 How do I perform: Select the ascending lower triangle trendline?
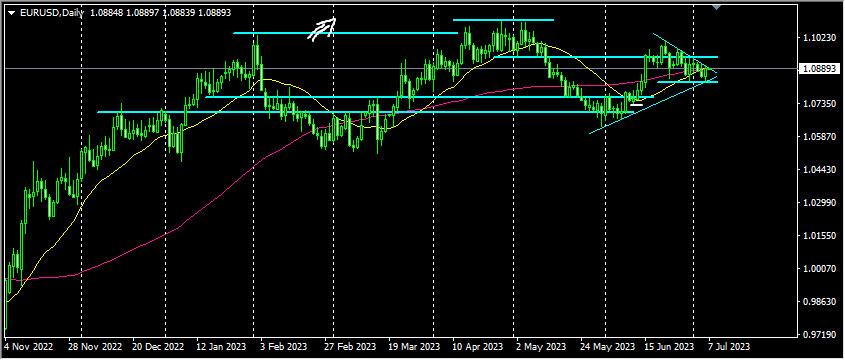pos(654,105)
